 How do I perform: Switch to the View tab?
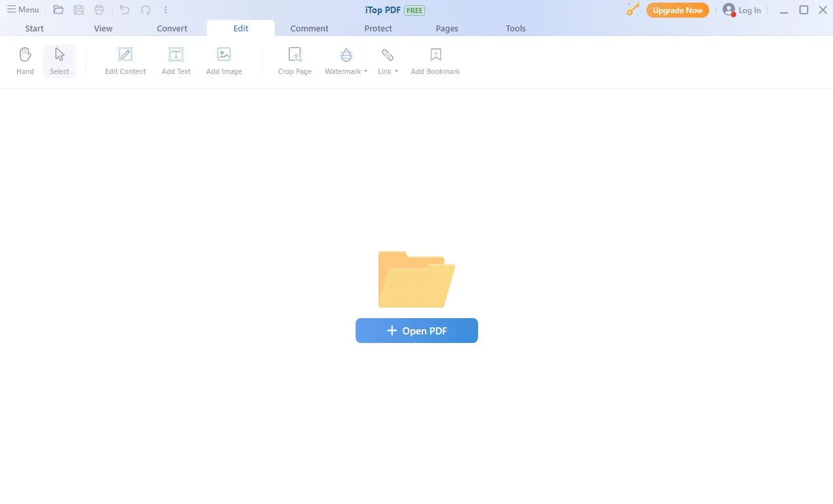pos(103,29)
